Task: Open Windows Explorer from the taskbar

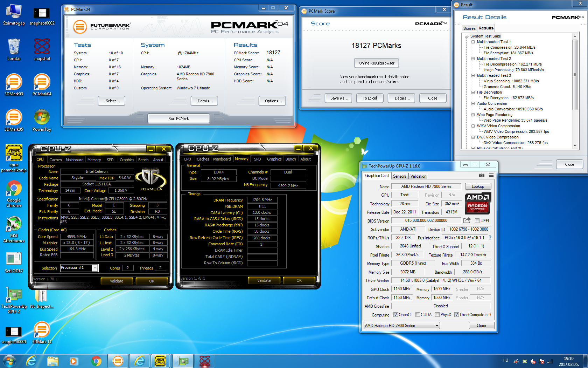Action: (53, 361)
